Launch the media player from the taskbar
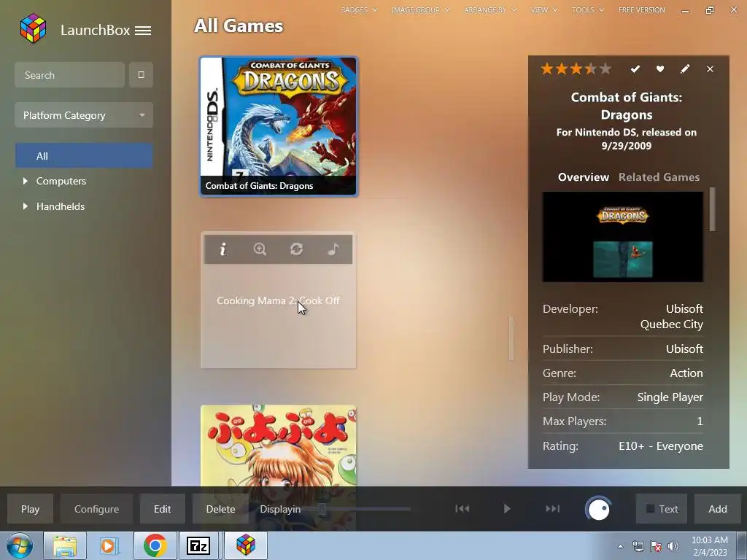The image size is (747, 560). coord(109,545)
